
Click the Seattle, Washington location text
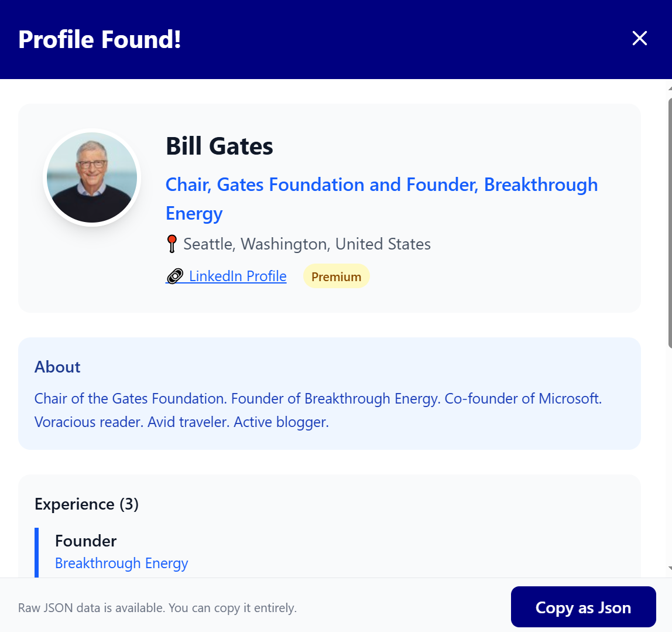coord(307,244)
